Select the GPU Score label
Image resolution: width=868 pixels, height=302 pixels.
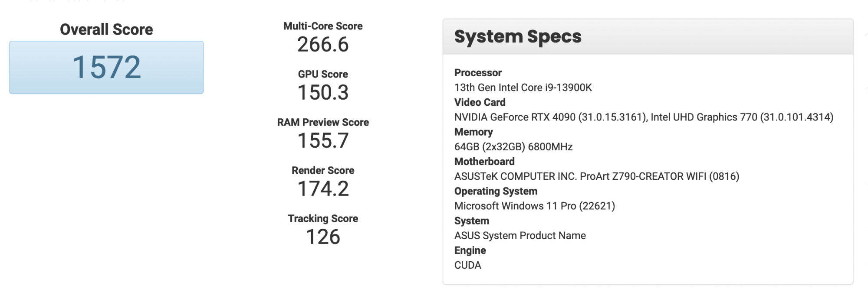(x=323, y=74)
